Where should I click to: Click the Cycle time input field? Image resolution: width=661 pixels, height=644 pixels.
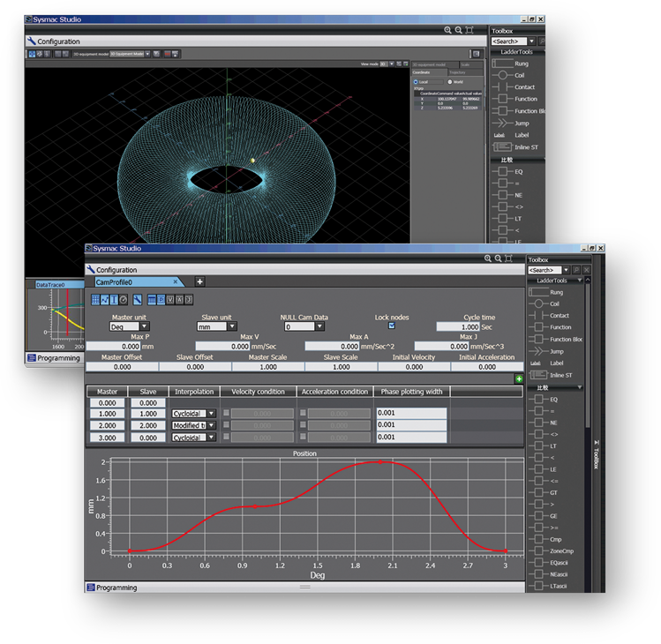coord(457,326)
